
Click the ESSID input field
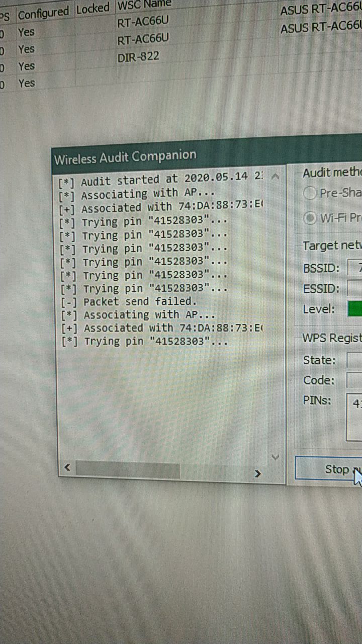point(354,289)
